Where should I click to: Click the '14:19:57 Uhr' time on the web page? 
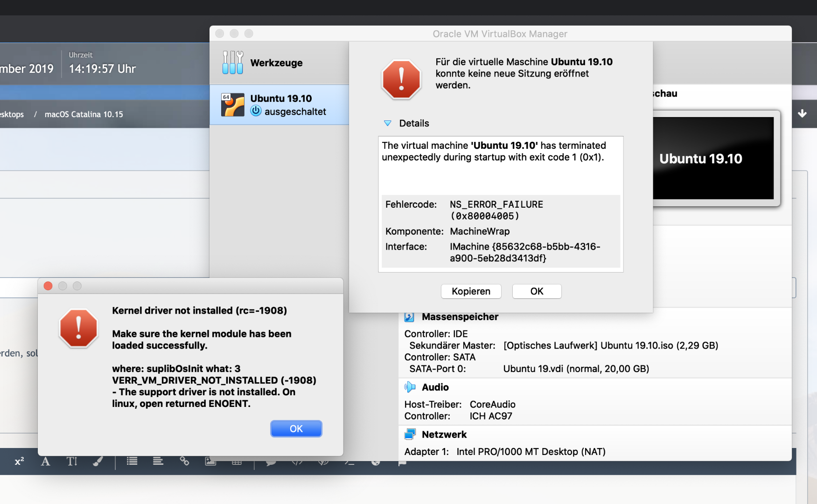[x=102, y=69]
